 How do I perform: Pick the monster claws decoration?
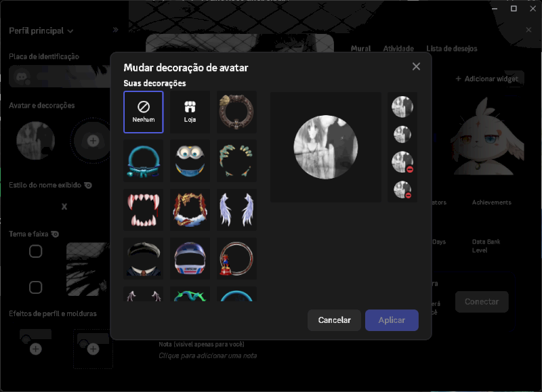(x=236, y=161)
